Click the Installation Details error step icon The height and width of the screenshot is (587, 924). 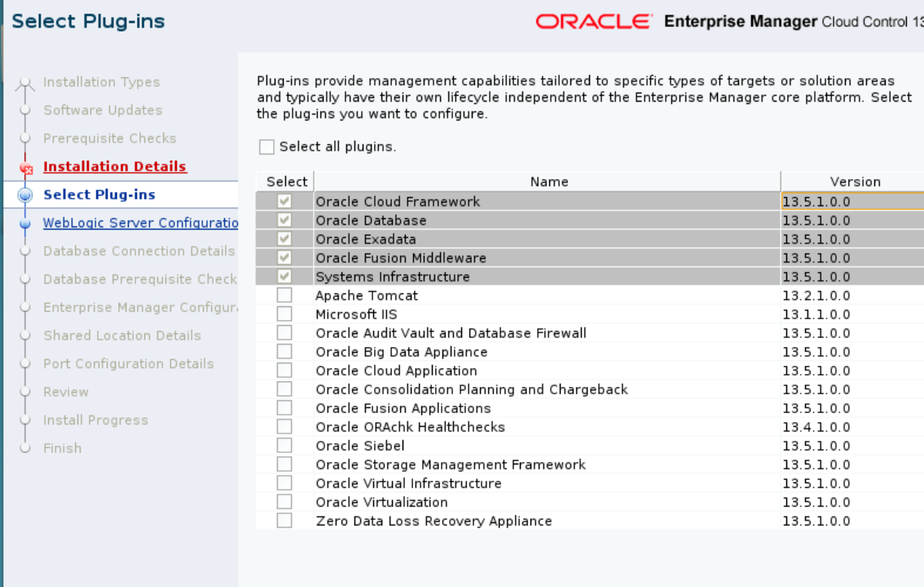26,169
